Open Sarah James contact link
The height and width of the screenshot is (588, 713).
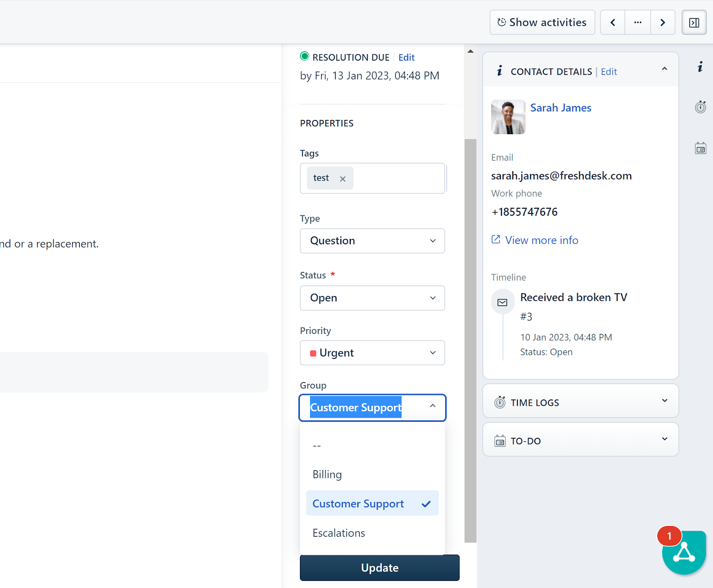click(561, 108)
